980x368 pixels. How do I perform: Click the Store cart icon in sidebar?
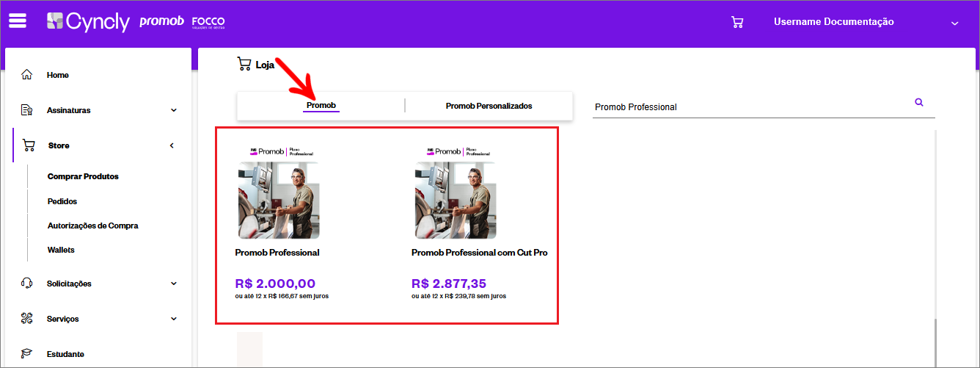(x=29, y=145)
